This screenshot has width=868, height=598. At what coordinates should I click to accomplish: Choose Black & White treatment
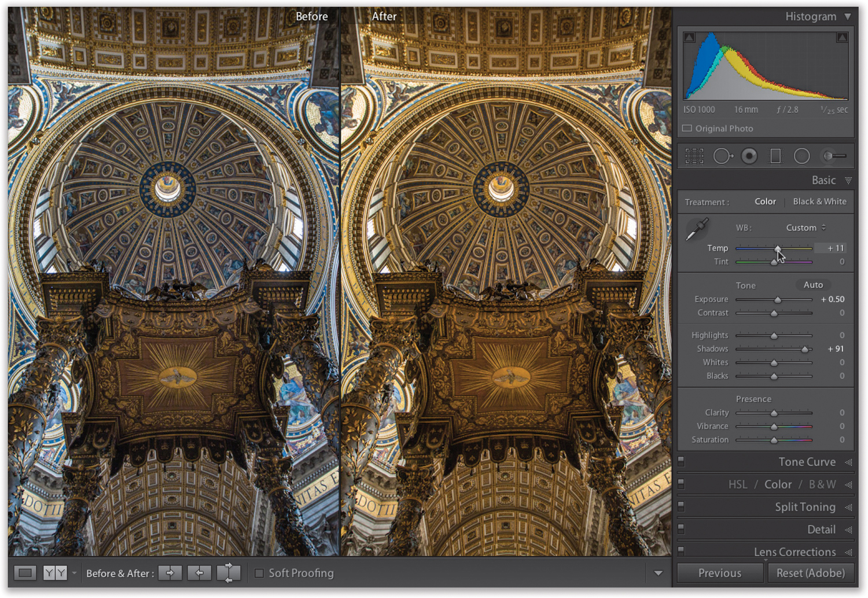pyautogui.click(x=819, y=201)
